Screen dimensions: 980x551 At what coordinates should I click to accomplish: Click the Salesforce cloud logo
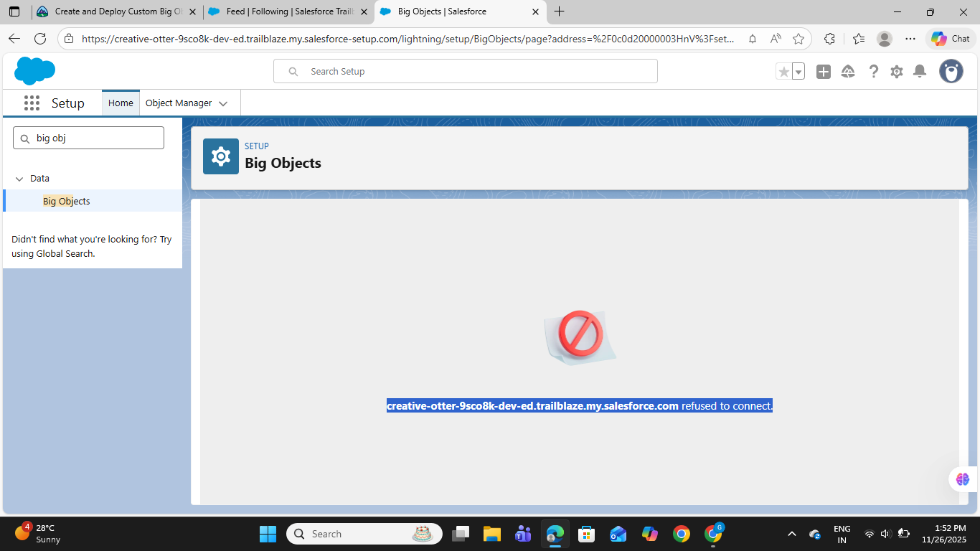34,71
